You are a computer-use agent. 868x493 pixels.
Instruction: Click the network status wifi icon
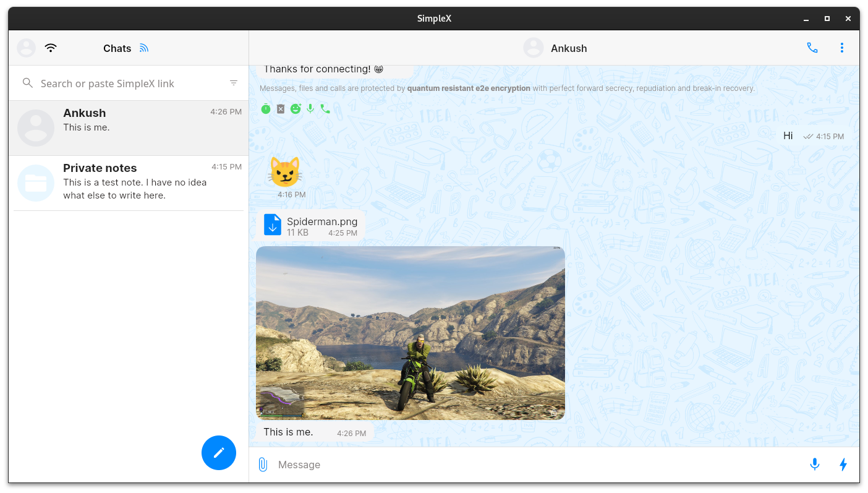point(50,47)
